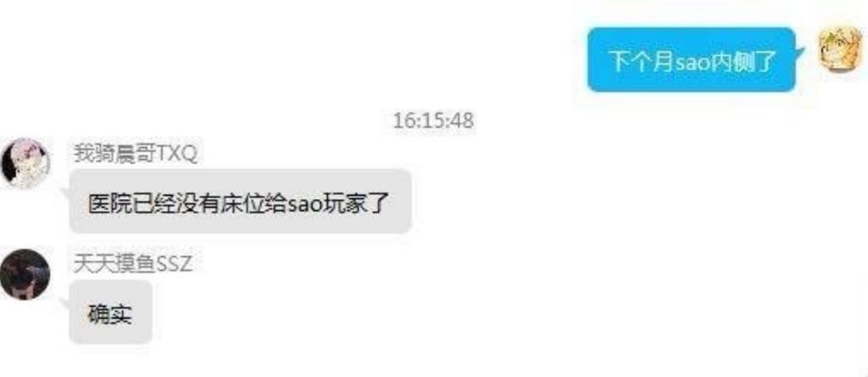Select the blue message bubble 下个月sao内侧了
The height and width of the screenshot is (377, 868).
[692, 60]
